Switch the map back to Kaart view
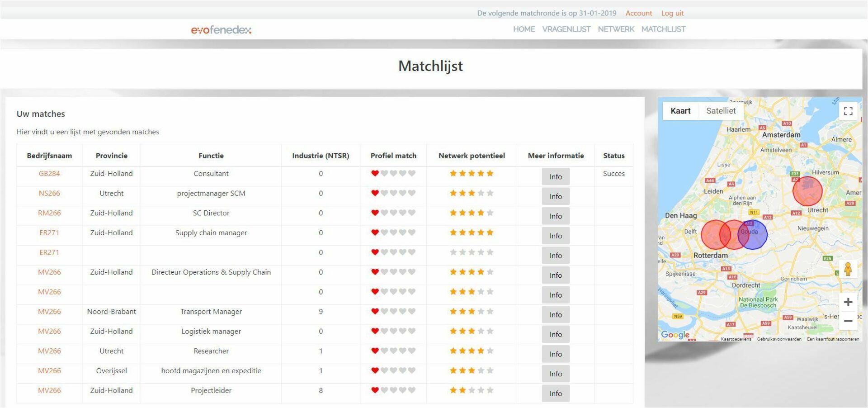This screenshot has width=868, height=408. pyautogui.click(x=680, y=110)
